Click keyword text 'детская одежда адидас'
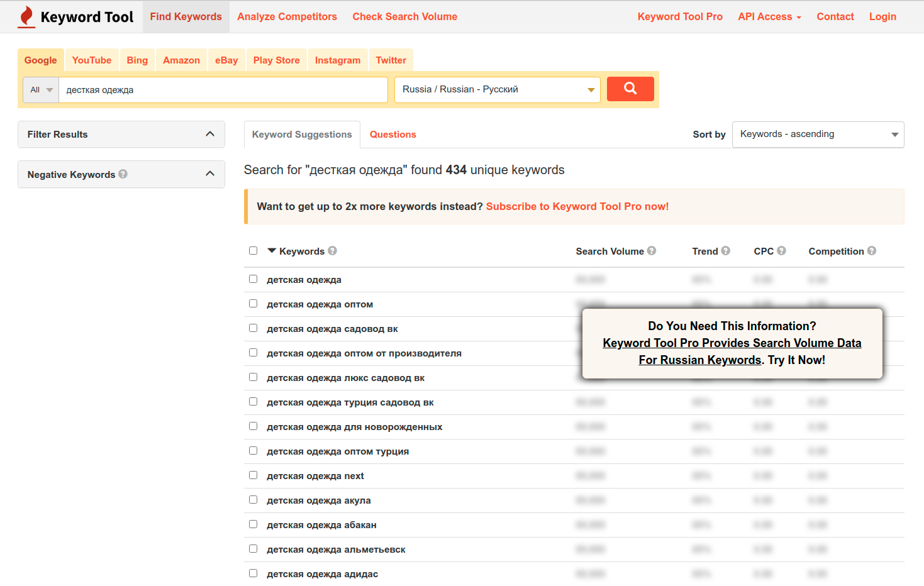Viewport: 924px width, 586px height. point(323,574)
